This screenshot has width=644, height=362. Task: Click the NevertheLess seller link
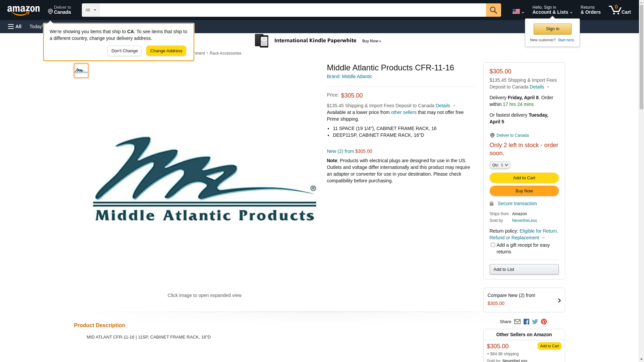tap(524, 221)
